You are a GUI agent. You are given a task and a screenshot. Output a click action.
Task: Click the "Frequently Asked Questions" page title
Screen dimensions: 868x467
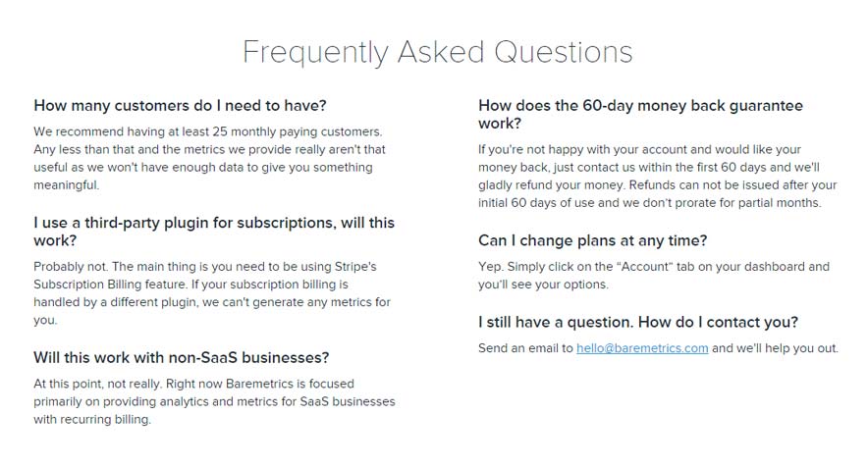pyautogui.click(x=437, y=51)
